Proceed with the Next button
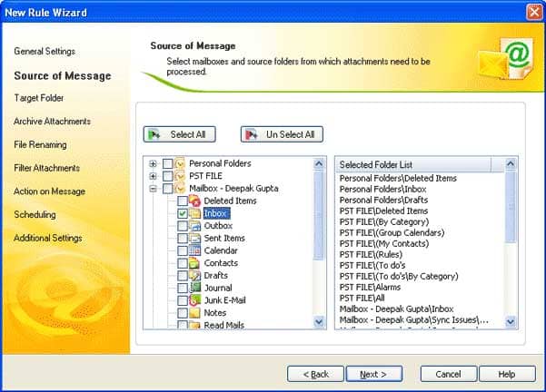The width and height of the screenshot is (546, 392). click(374, 374)
